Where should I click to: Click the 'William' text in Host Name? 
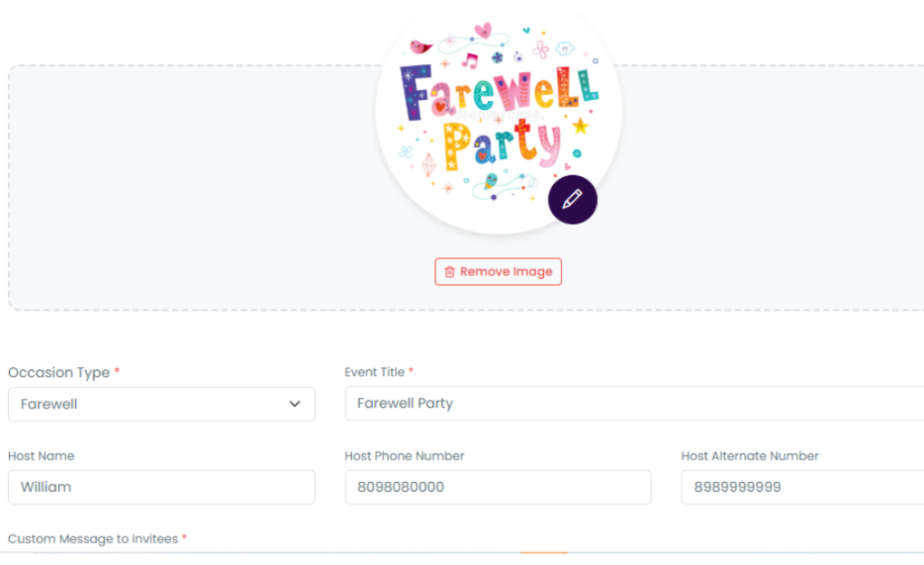[x=46, y=487]
